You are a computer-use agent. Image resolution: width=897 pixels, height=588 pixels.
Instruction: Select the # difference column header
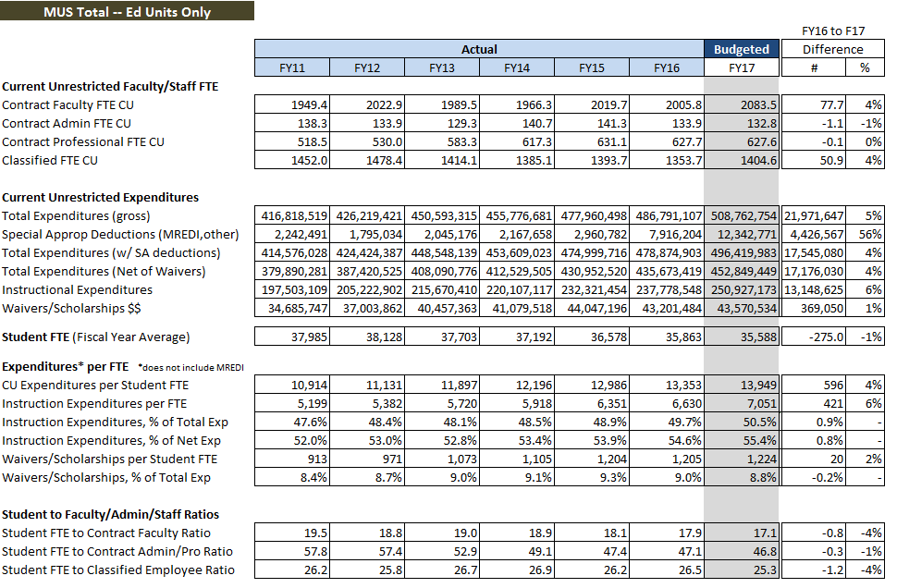(814, 67)
